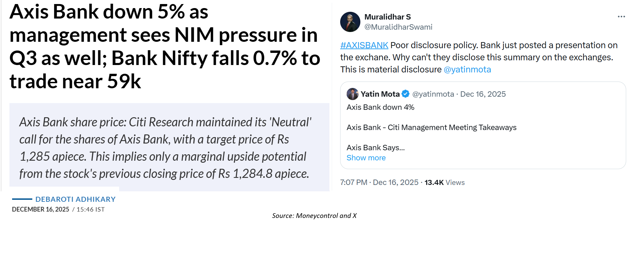
Task: Click the @yatinmota mention in the tweet text
Action: click(x=467, y=69)
